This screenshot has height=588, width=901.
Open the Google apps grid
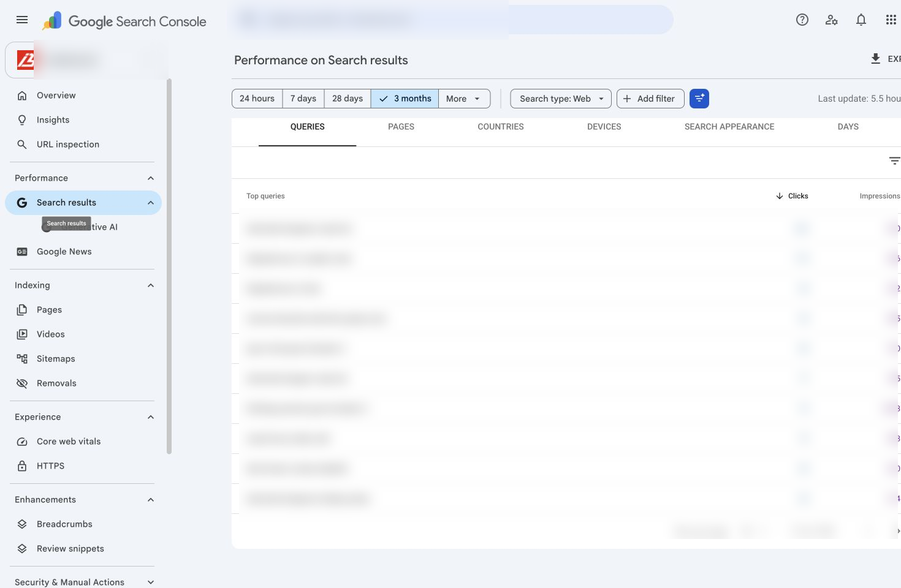click(891, 20)
